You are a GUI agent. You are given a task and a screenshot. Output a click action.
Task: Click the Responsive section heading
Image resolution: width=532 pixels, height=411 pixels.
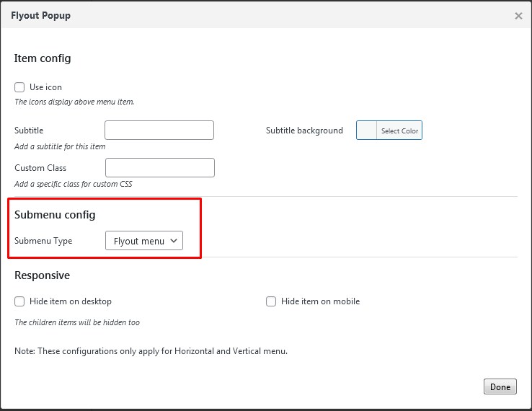(x=42, y=275)
